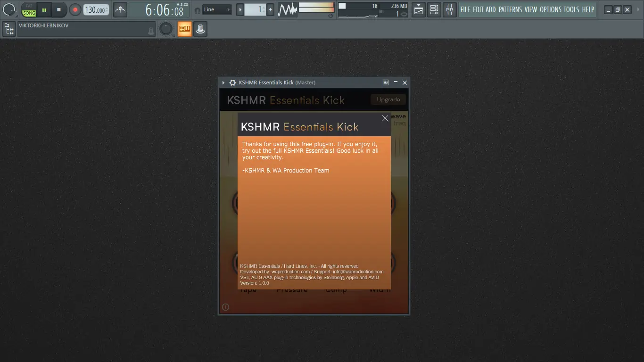Open the browser tree icon

[x=8, y=29]
